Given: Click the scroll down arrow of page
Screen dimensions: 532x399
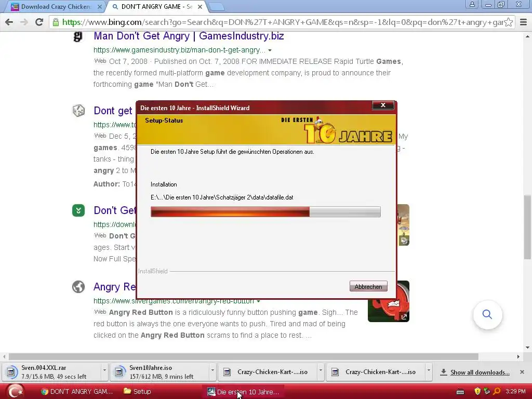Looking at the screenshot, I should coord(527,348).
